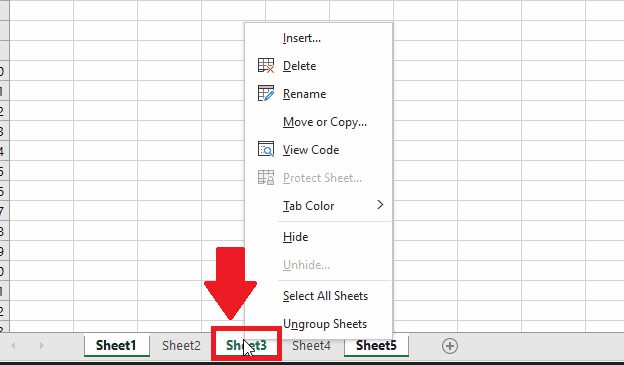
Task: Click the Rename pencil icon
Action: point(266,94)
